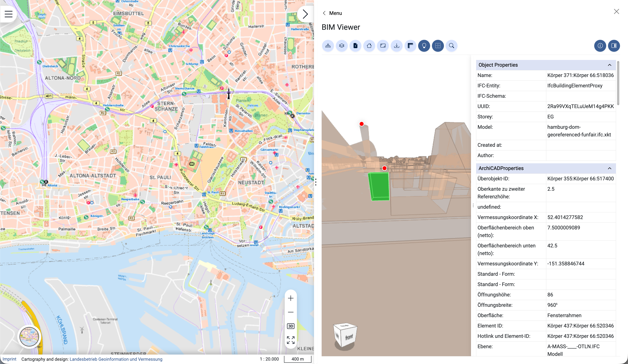
Task: Zoom in the map with plus
Action: [291, 298]
